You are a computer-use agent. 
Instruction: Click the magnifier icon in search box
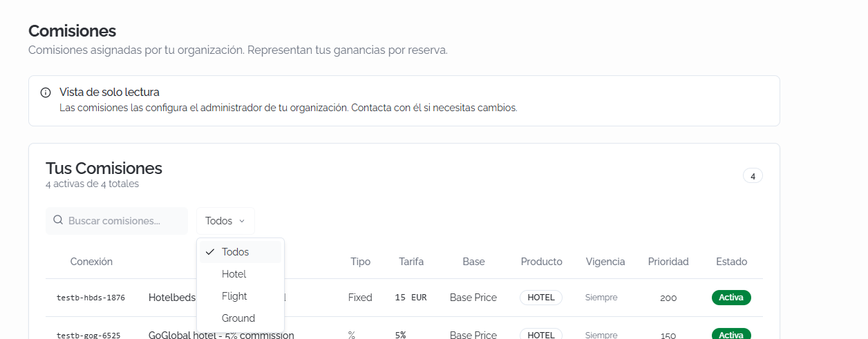tap(59, 221)
